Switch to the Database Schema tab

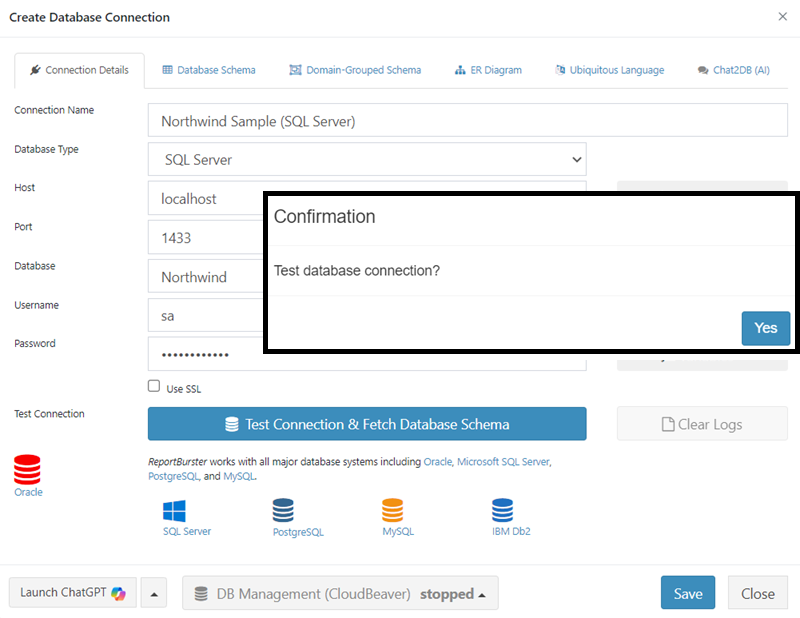208,70
